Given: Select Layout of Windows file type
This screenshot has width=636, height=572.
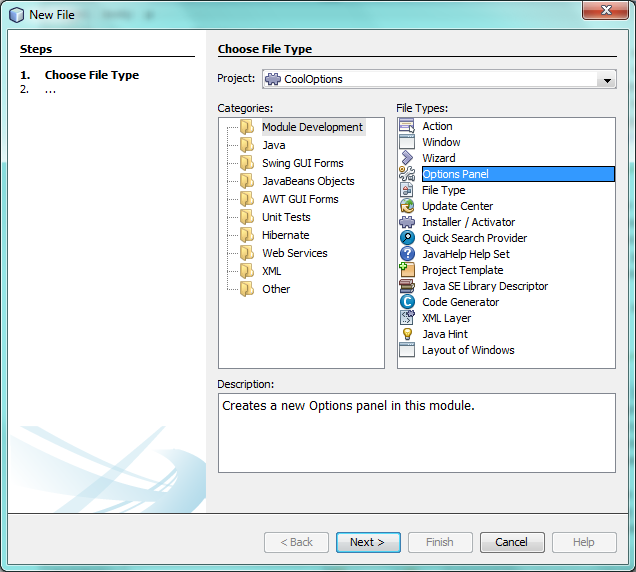Looking at the screenshot, I should pos(468,350).
